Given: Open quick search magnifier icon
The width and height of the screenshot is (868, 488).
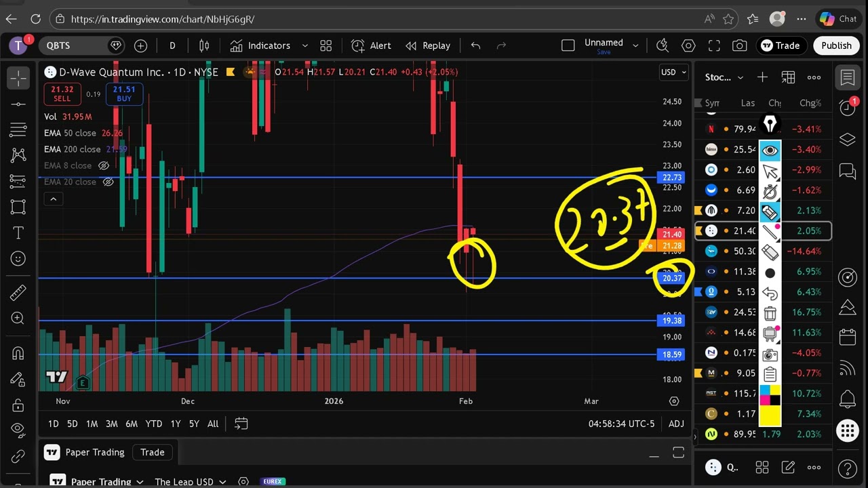Looking at the screenshot, I should pyautogui.click(x=663, y=45).
